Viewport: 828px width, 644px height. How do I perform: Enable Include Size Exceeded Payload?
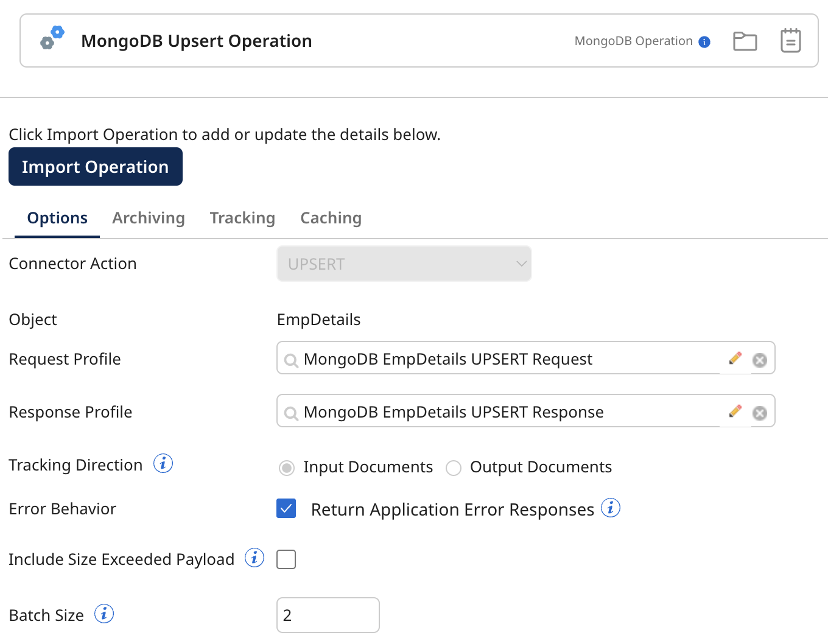pyautogui.click(x=286, y=559)
